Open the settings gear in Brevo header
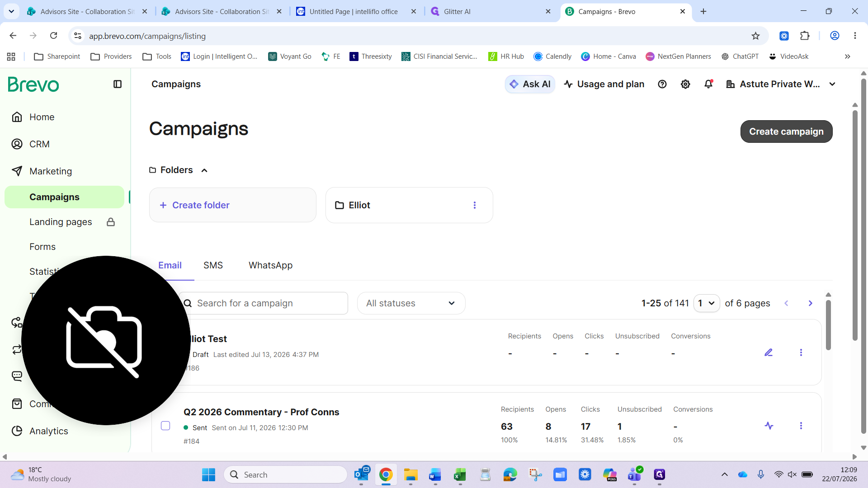The height and width of the screenshot is (488, 868). [685, 84]
